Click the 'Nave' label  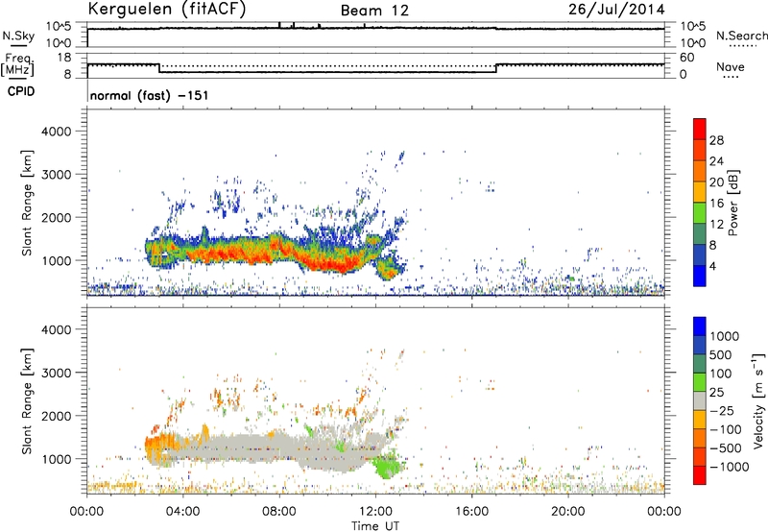coord(731,67)
